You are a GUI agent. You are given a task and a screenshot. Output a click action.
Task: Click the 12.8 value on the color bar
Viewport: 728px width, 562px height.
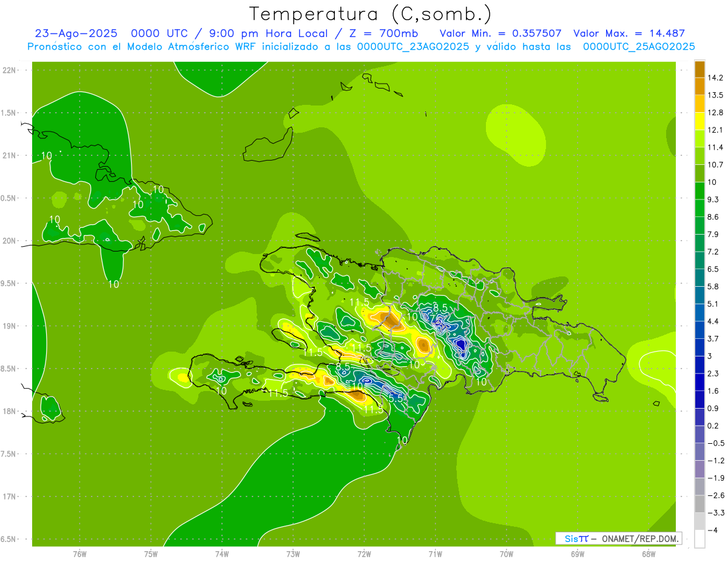click(x=715, y=113)
